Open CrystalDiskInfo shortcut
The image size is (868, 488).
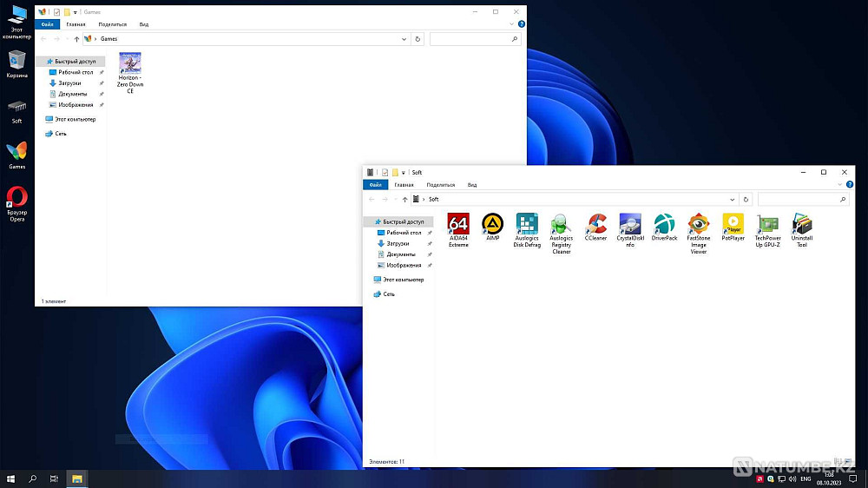click(630, 230)
